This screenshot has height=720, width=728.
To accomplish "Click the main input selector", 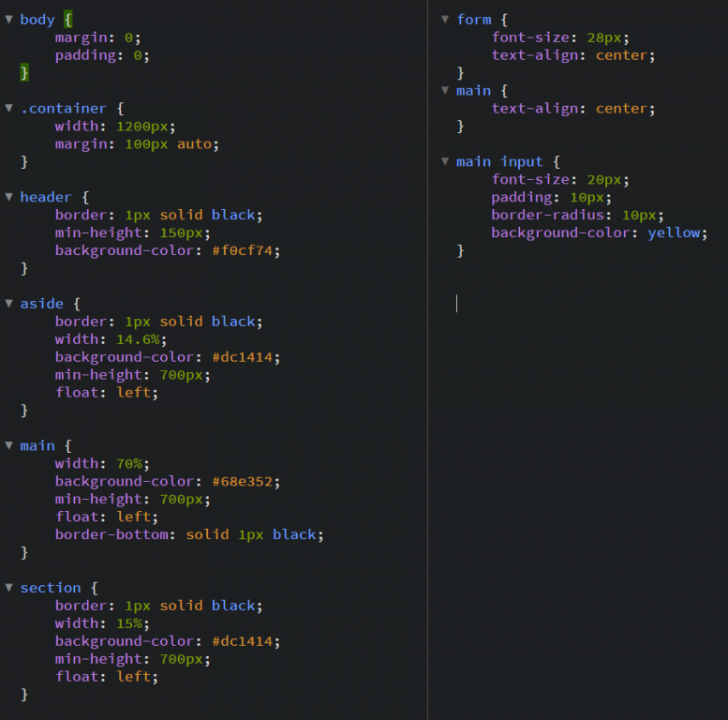I will click(x=499, y=162).
